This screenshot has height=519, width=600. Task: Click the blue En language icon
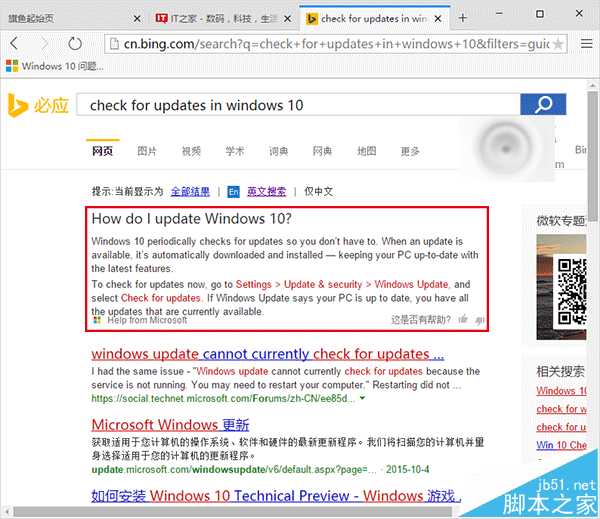[233, 192]
